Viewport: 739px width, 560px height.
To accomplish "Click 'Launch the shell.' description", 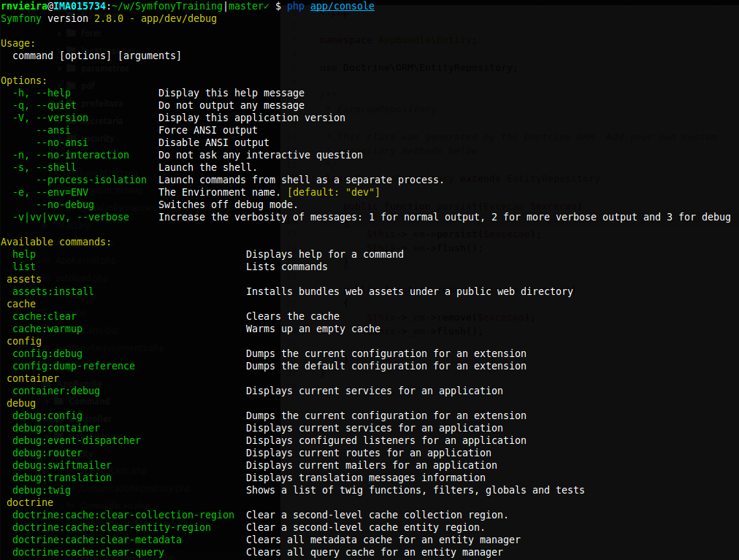I will pyautogui.click(x=208, y=167).
